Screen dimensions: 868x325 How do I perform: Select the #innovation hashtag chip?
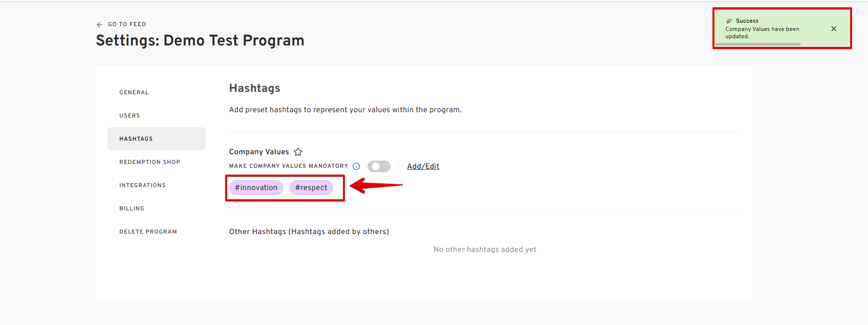click(x=256, y=188)
